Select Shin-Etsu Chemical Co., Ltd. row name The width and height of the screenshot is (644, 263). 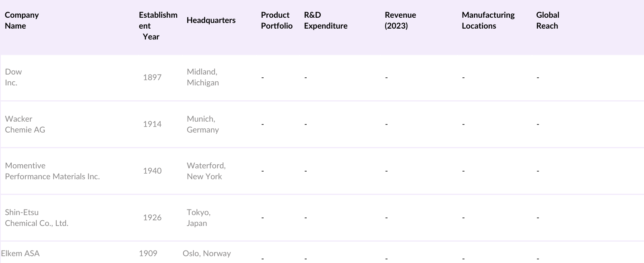pos(37,217)
